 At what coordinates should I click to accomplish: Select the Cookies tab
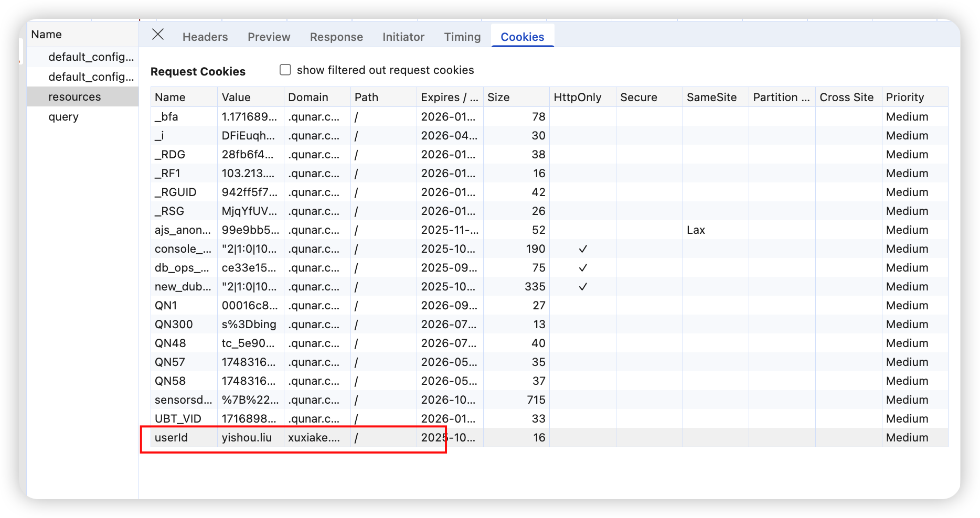522,37
